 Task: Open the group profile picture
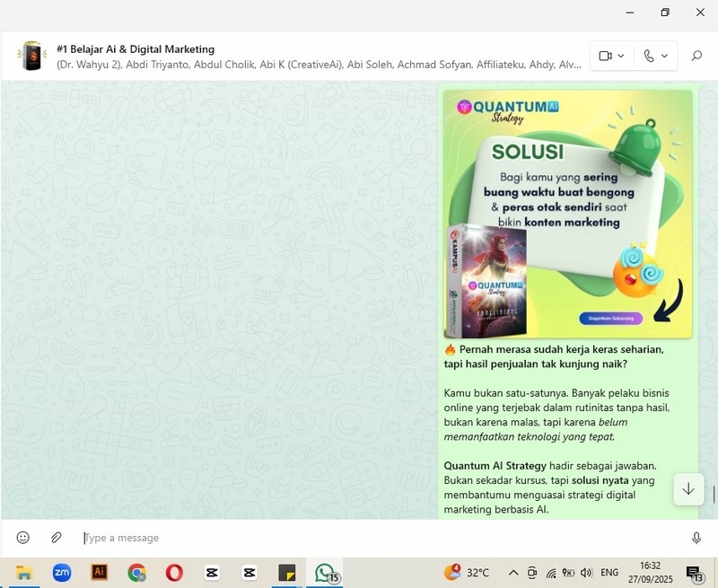point(32,56)
